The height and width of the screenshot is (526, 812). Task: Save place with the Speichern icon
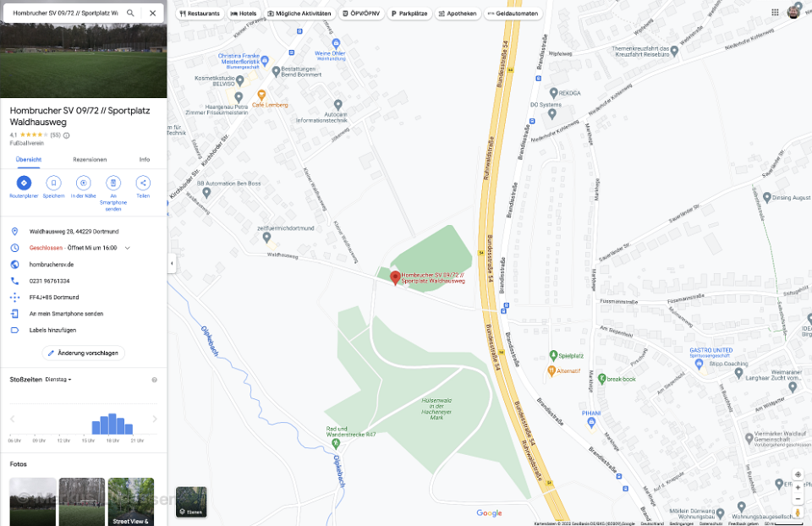click(x=53, y=183)
